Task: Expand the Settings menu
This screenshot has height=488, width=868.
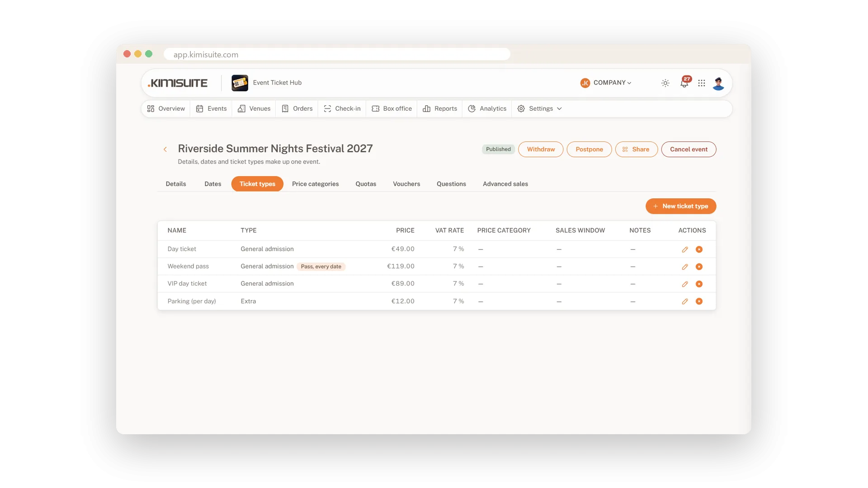Action: pyautogui.click(x=540, y=109)
